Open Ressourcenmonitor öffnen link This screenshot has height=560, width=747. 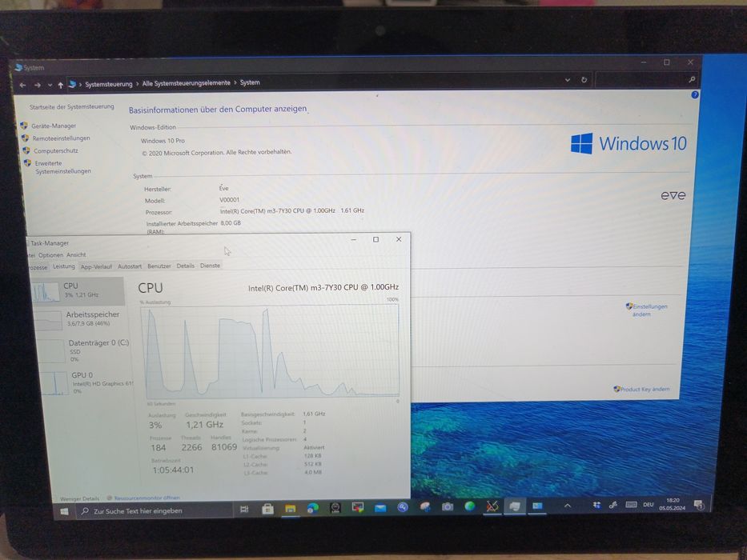[147, 498]
